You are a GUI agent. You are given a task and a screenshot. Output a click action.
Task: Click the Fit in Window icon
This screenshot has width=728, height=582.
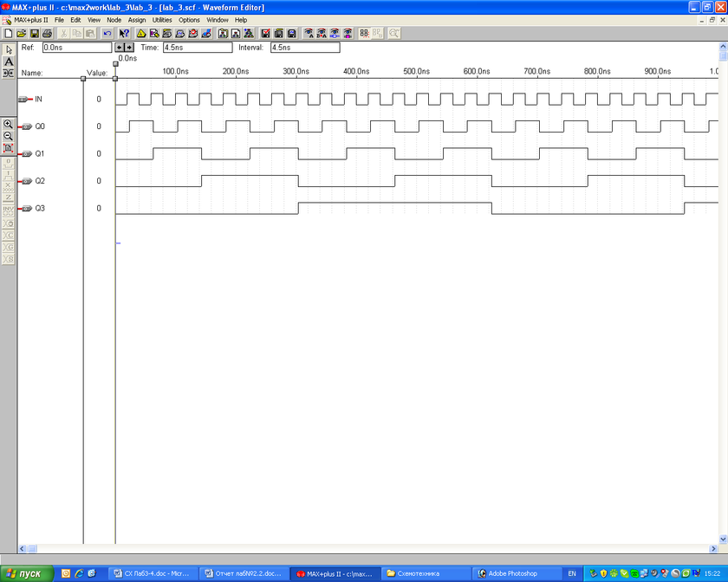[9, 148]
